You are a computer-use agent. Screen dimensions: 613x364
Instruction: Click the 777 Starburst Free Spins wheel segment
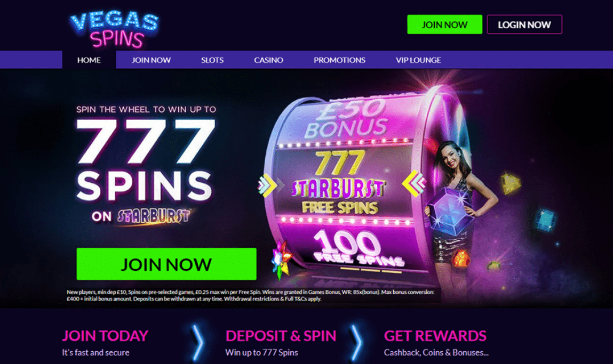tap(339, 183)
